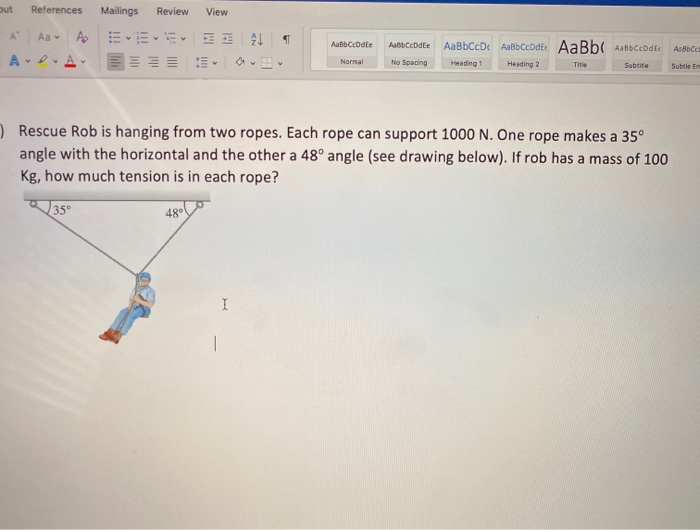Open the Mailings ribbon tab
Viewport: 700px width, 530px height.
click(x=119, y=11)
